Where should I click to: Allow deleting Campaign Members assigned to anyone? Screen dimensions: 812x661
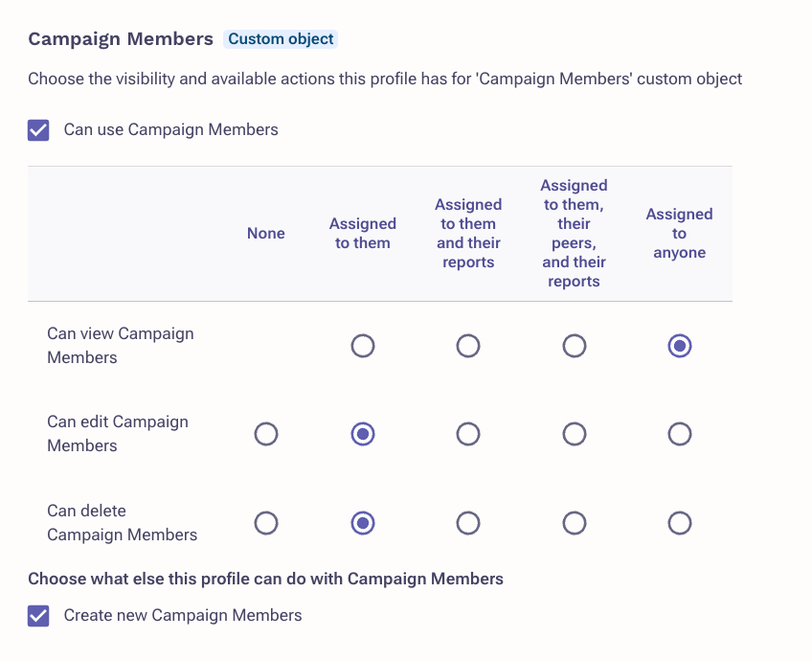point(680,523)
